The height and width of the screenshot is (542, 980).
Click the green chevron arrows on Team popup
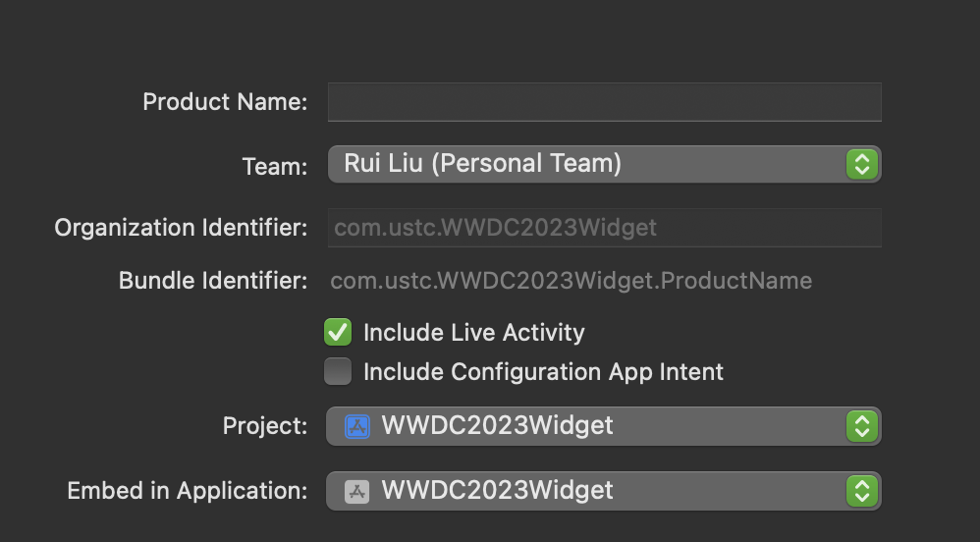(x=861, y=164)
